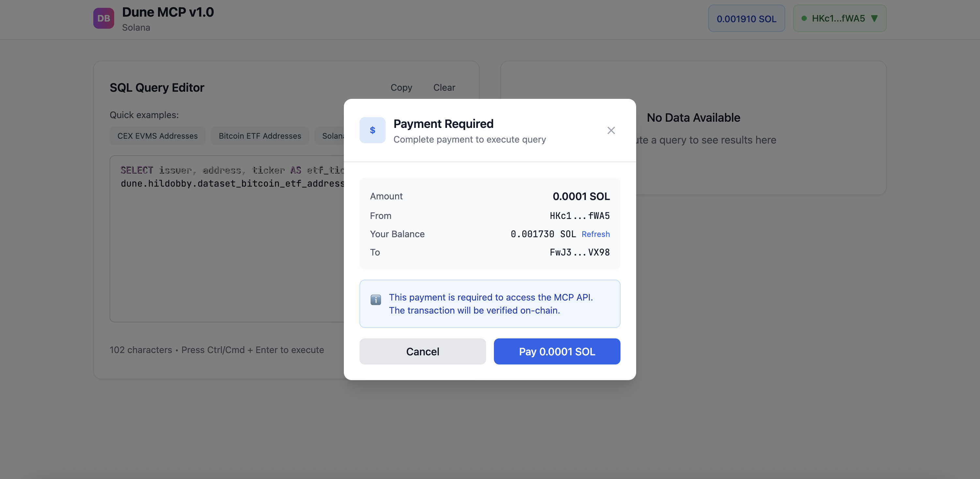Click the dollar sign payment icon
Image resolution: width=980 pixels, height=479 pixels.
click(372, 130)
